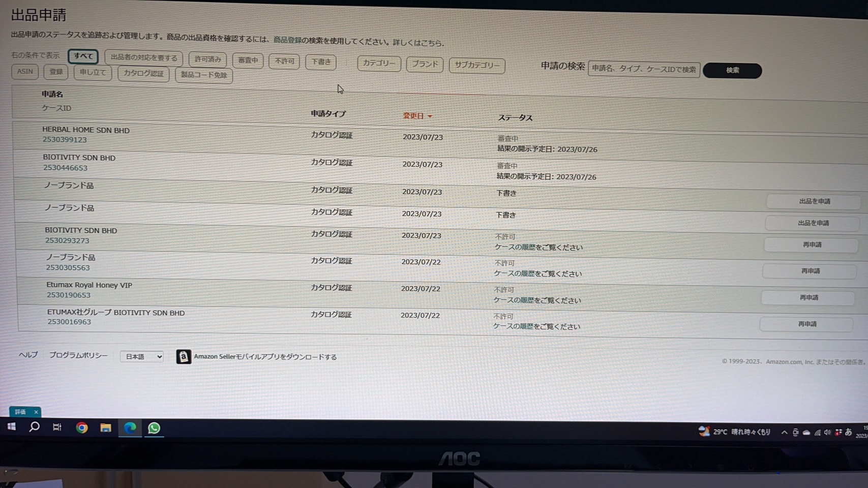Viewport: 868px width, 488px height.
Task: Launch Google Chrome from the taskbar
Action: pos(81,428)
